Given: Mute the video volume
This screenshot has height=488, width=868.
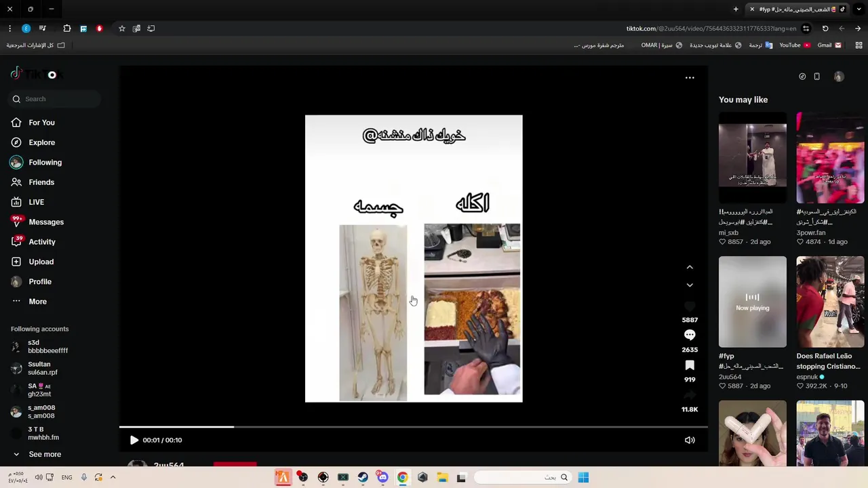Looking at the screenshot, I should 690,440.
